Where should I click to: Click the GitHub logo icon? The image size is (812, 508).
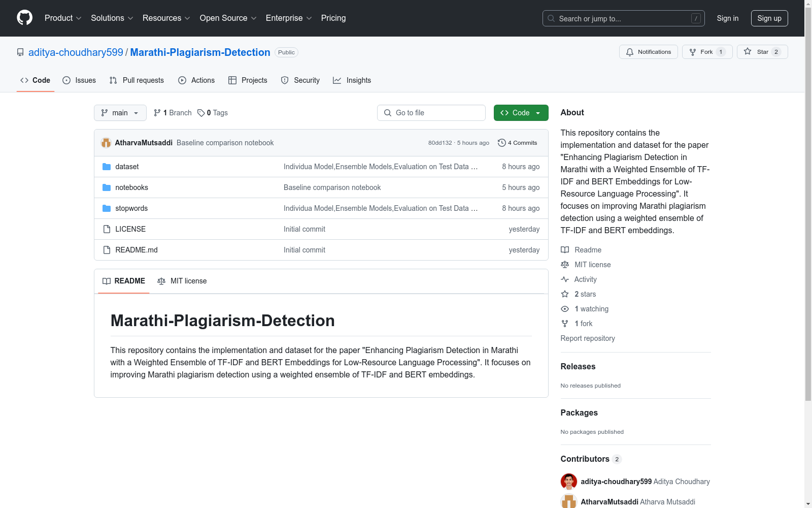(x=24, y=18)
